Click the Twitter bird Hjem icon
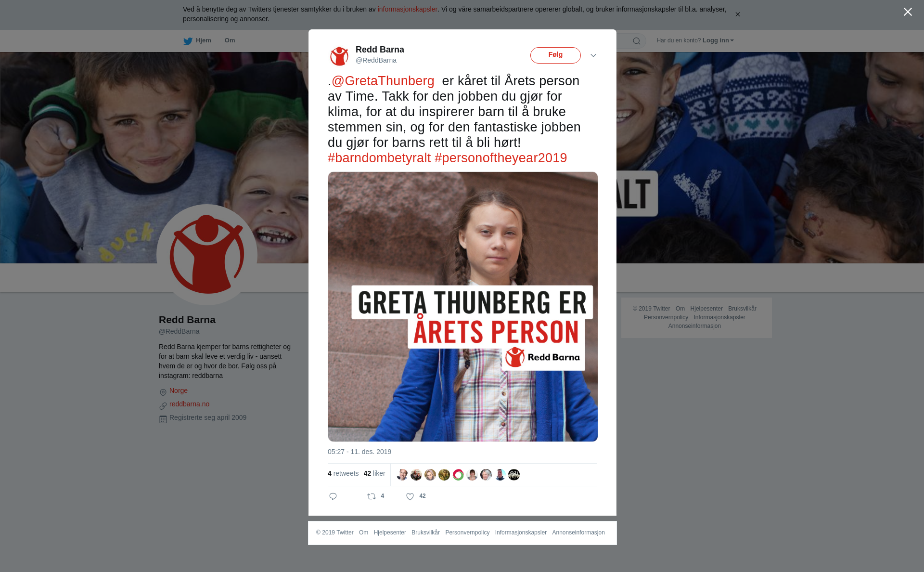The height and width of the screenshot is (572, 924). pos(188,41)
